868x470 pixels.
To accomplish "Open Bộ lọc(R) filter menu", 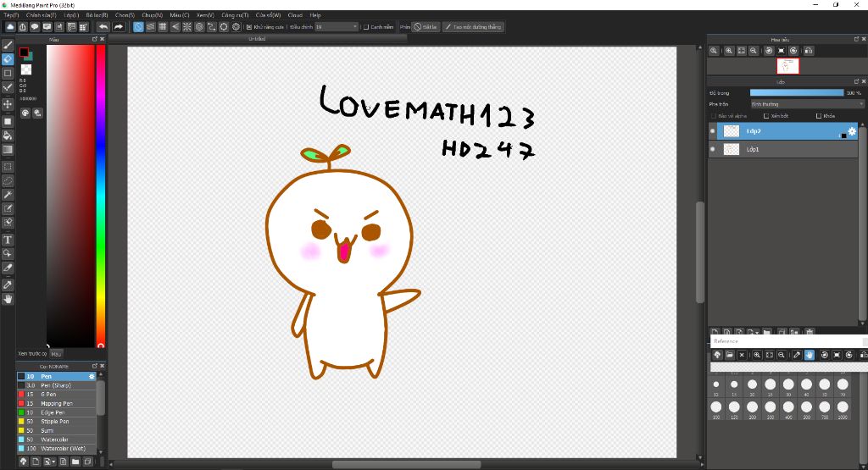I will pyautogui.click(x=97, y=15).
